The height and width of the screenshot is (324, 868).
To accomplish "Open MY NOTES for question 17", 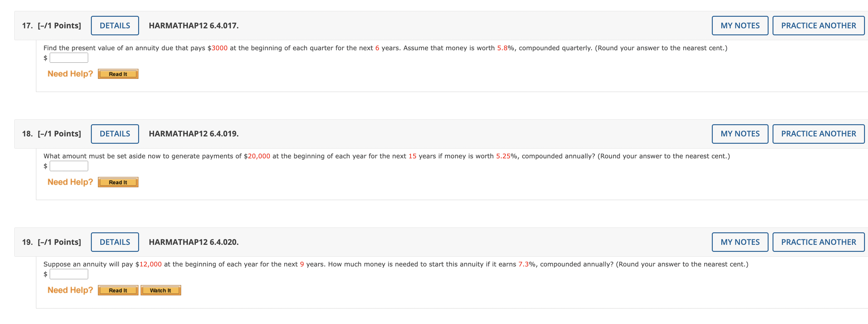I will click(x=739, y=25).
